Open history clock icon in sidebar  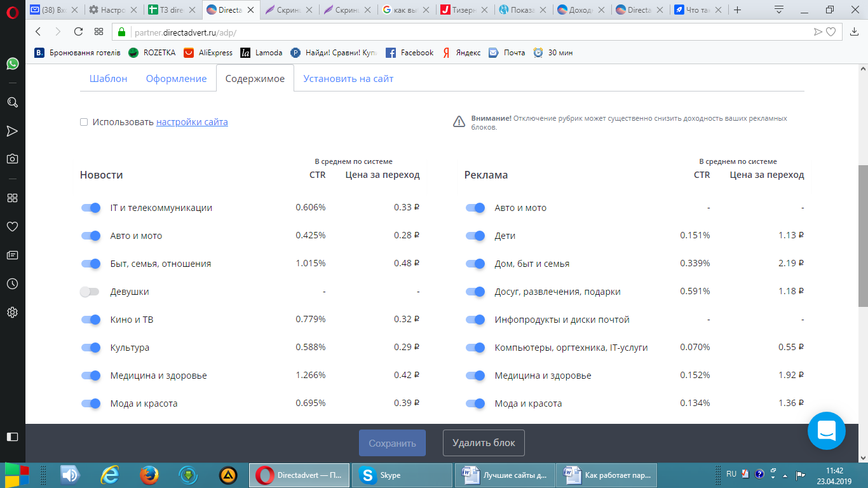coord(12,283)
